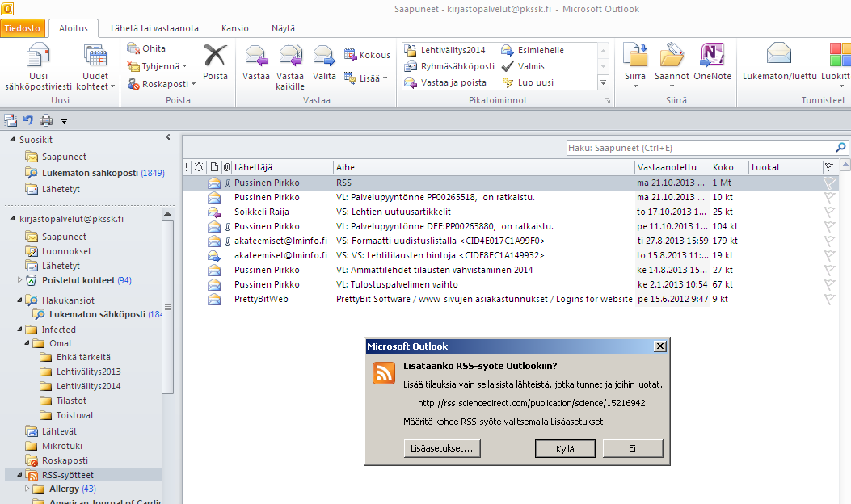The width and height of the screenshot is (851, 504).
Task: Open the Uudet kohteet dropdown
Action: coord(95,67)
